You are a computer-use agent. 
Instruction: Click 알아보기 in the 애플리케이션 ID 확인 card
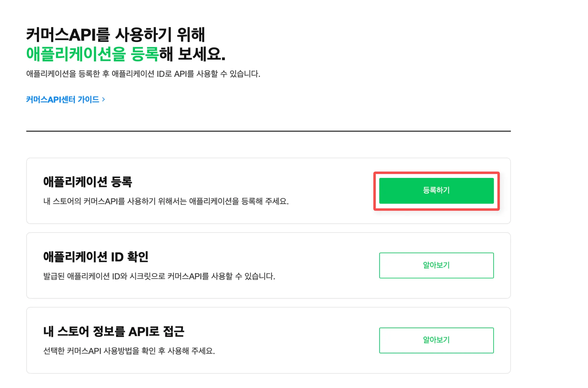point(436,265)
